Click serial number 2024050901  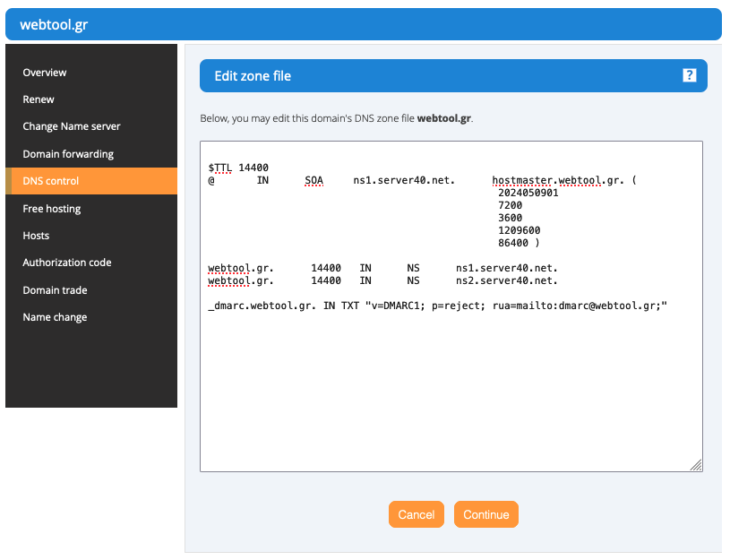tap(528, 193)
